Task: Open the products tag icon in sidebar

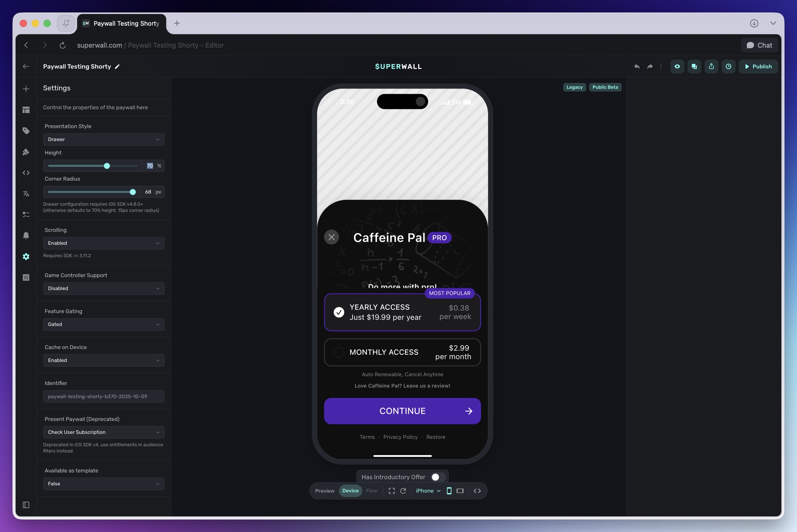Action: point(26,131)
